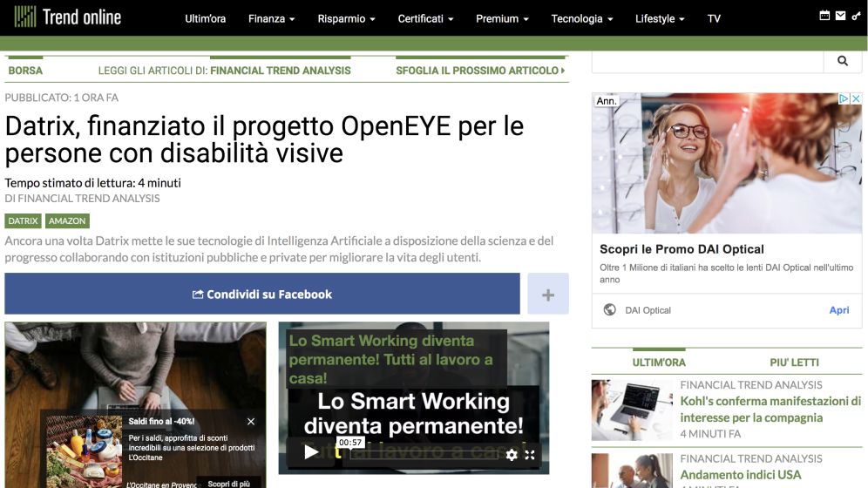Expand the Certificati menu
The height and width of the screenshot is (488, 868).
(x=425, y=19)
